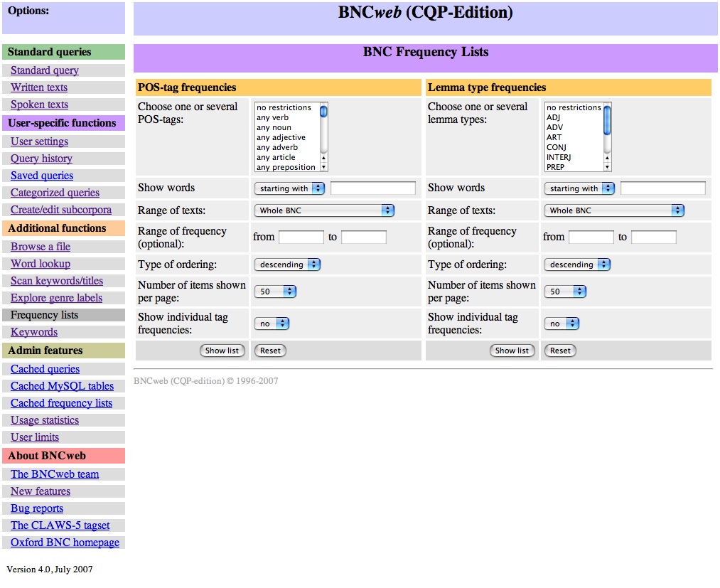This screenshot has width=720, height=588.
Task: Click the POS-tag Show words text field
Action: (373, 188)
